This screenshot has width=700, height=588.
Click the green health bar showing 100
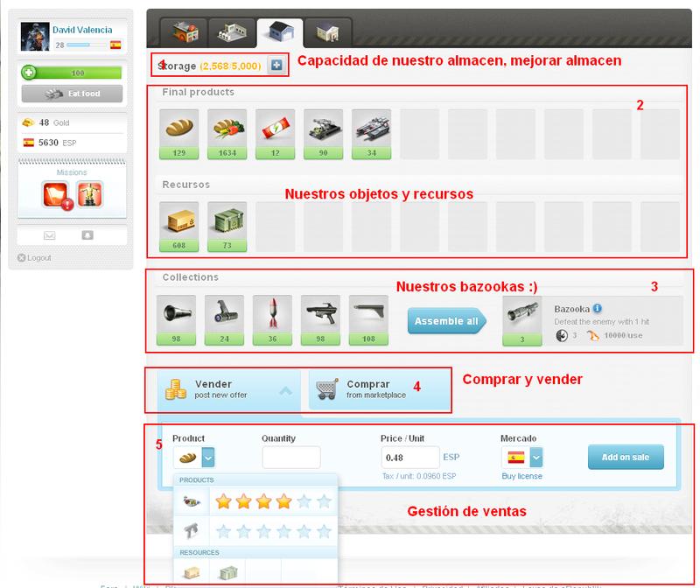point(72,73)
